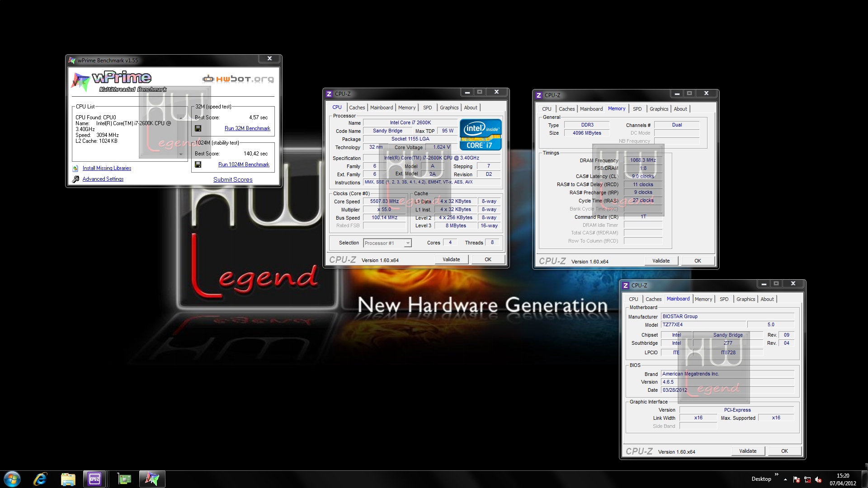The width and height of the screenshot is (868, 488).
Task: Click the BIOS date 03/28/2012 field
Action: (727, 390)
